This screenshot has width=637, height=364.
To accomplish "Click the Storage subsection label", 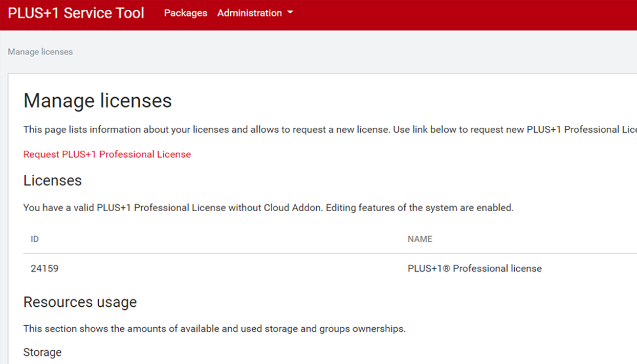I will 42,352.
